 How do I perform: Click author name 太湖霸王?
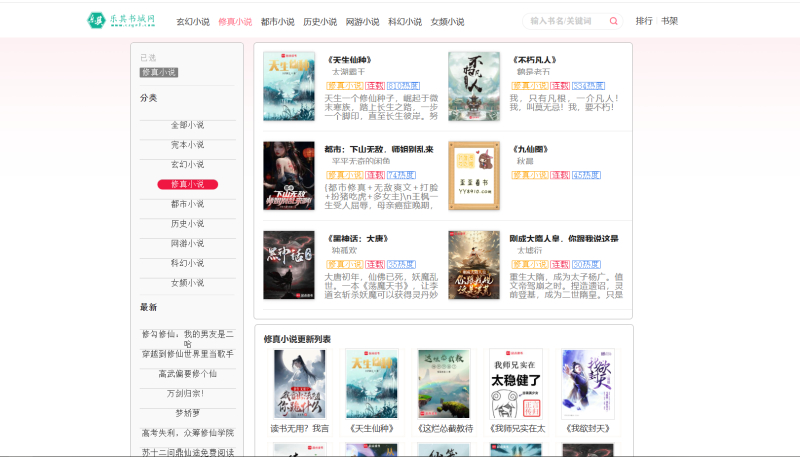click(x=348, y=72)
